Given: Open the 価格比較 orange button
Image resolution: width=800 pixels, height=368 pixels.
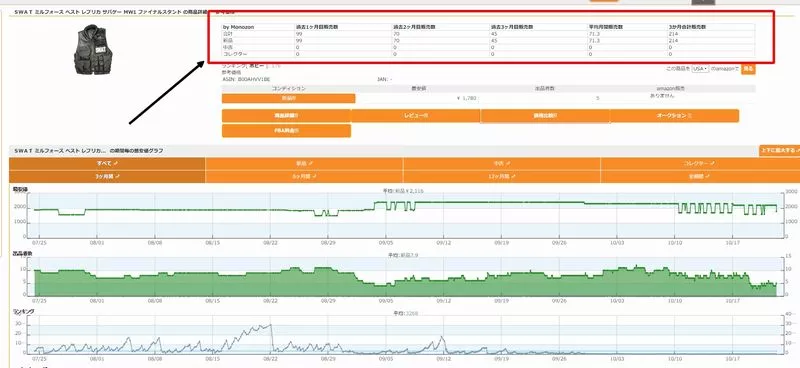Looking at the screenshot, I should (545, 116).
